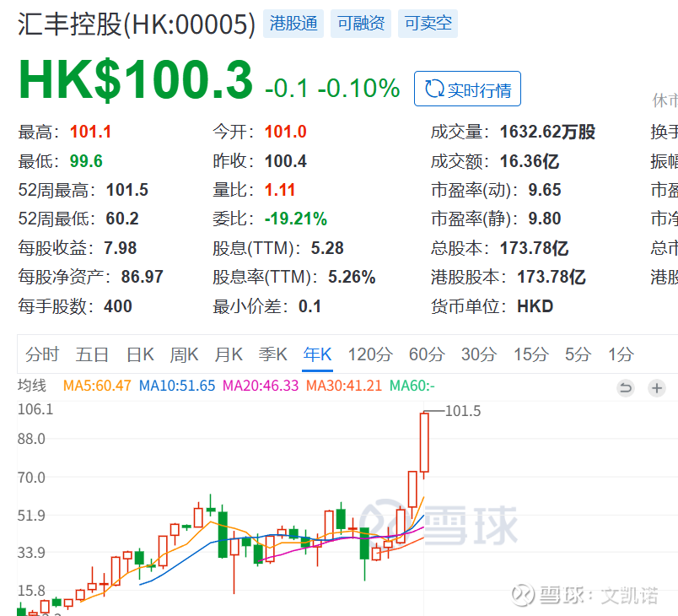Click the 最高 value 101.1
The width and height of the screenshot is (678, 616).
[x=90, y=132]
